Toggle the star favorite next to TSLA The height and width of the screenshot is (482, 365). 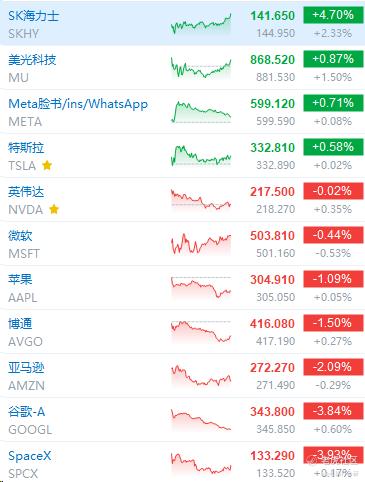[47, 165]
